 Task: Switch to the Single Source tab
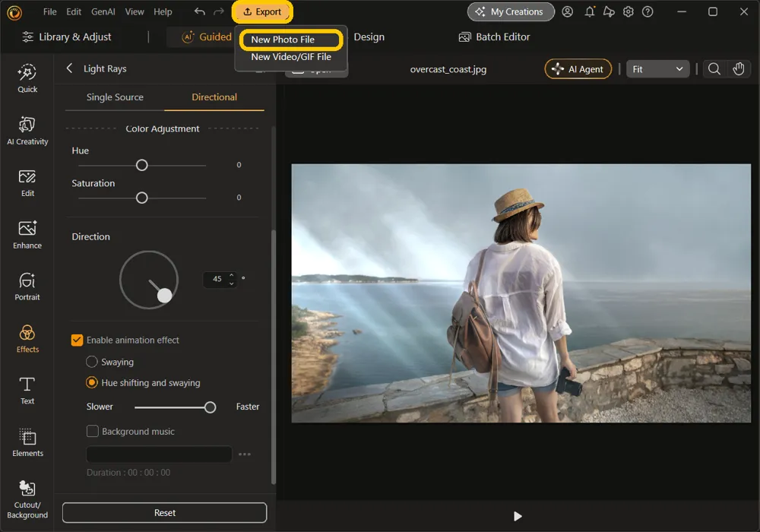click(x=115, y=97)
